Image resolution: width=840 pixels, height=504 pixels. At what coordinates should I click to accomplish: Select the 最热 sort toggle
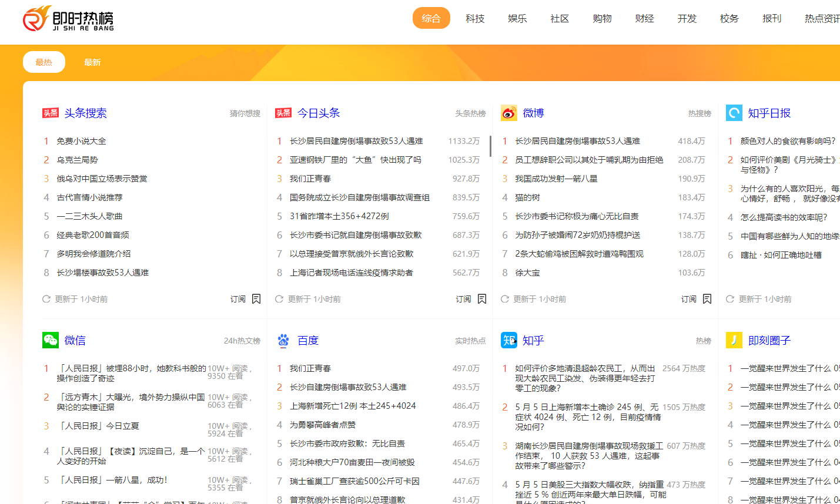tap(44, 62)
